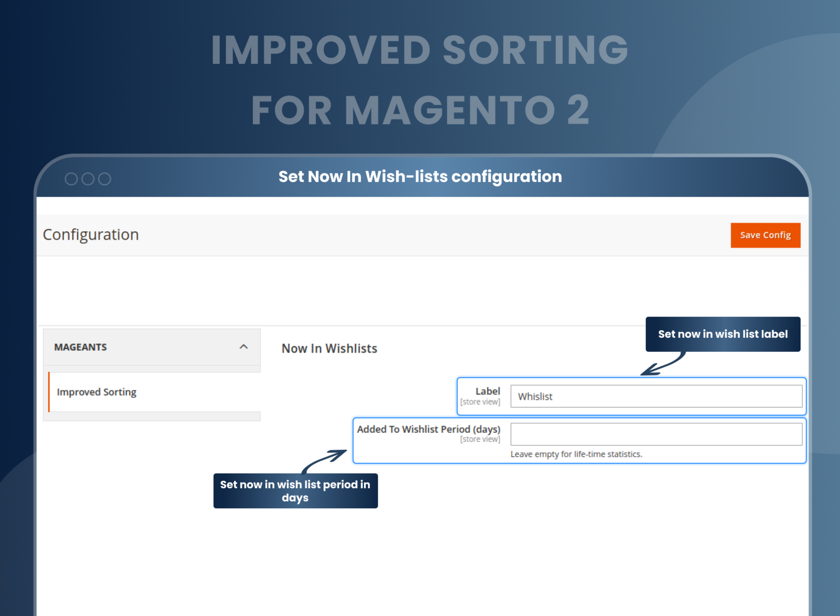The image size is (840, 616).
Task: Click the Set Now In Wish-lists configuration header
Action: tap(420, 176)
